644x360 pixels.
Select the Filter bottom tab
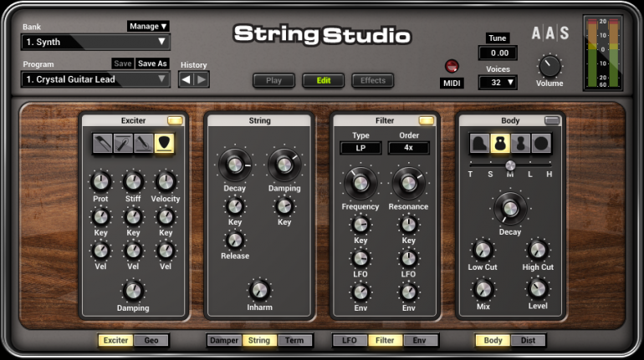point(385,340)
